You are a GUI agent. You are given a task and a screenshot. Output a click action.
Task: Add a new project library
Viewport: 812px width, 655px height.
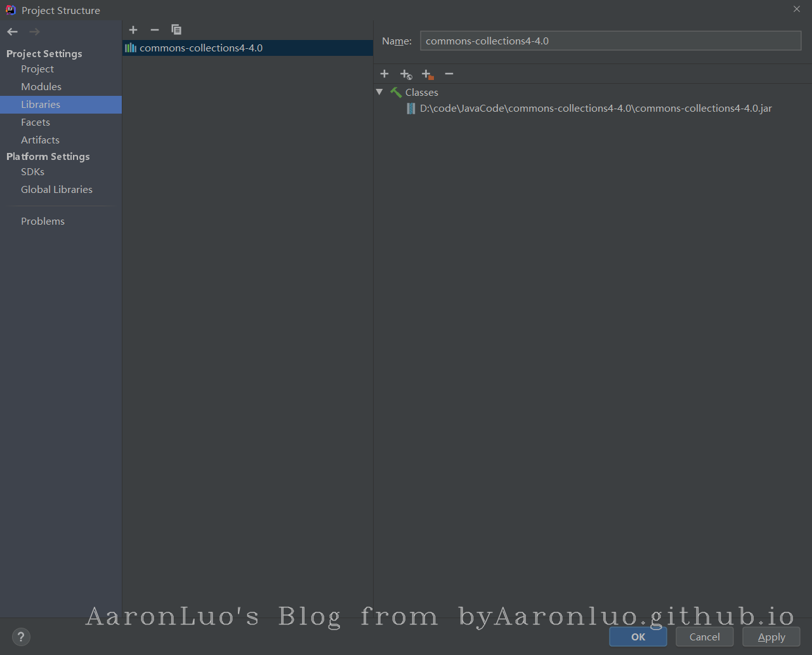click(133, 30)
